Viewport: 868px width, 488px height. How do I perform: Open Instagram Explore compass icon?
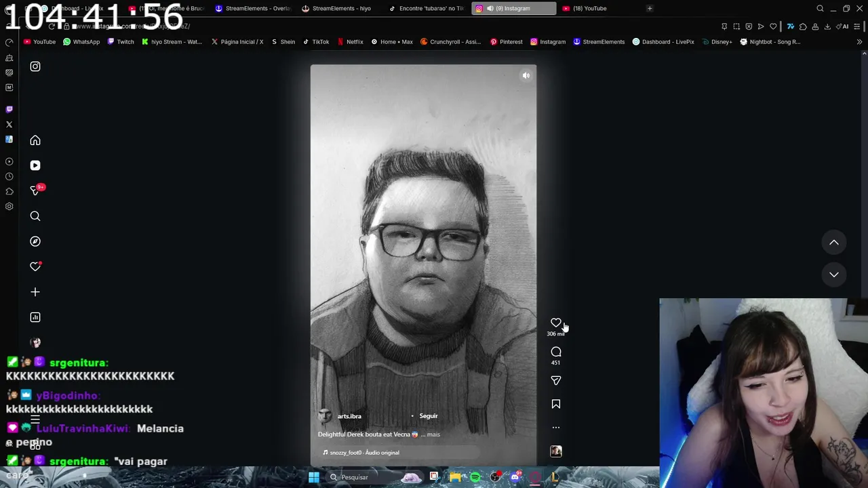coord(35,241)
